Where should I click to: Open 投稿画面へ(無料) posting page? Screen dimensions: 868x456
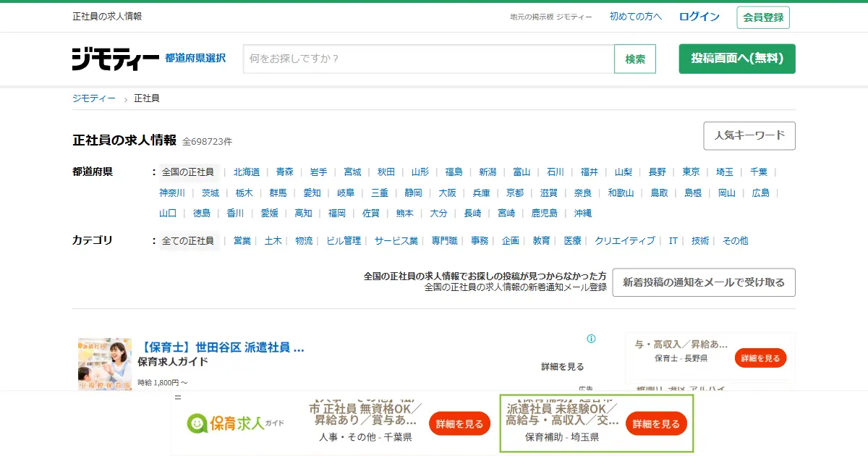(737, 59)
